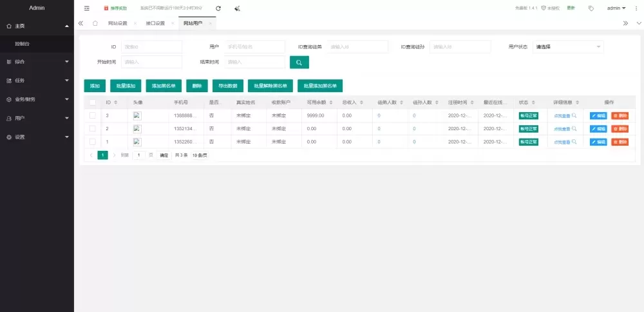The width and height of the screenshot is (644, 312).
Task: Click the 未授权 shield status indicator
Action: (x=551, y=8)
